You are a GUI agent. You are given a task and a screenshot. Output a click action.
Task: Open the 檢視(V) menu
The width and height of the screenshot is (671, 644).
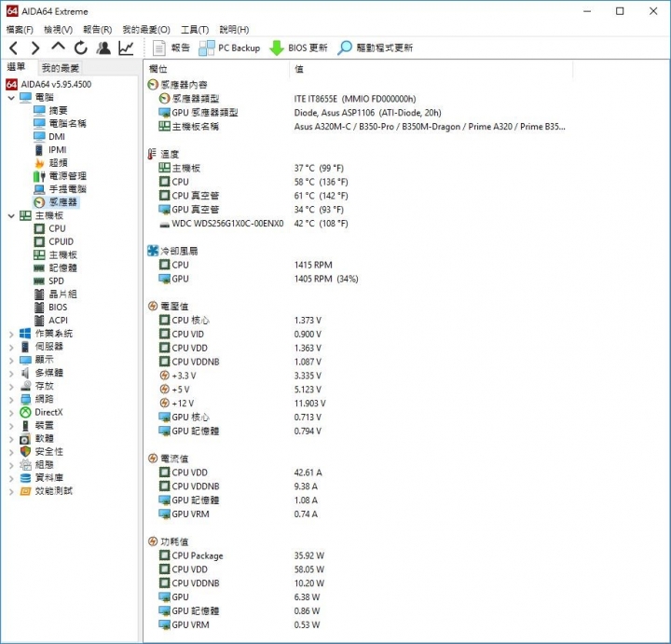pos(58,30)
